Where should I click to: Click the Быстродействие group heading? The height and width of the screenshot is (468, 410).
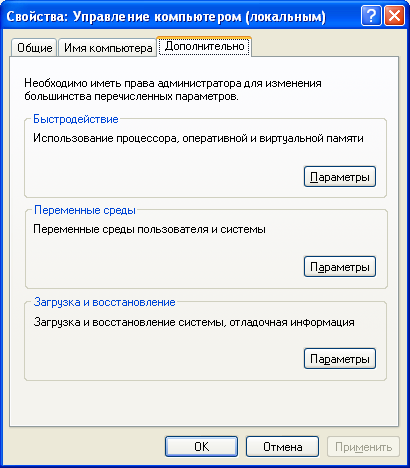76,119
